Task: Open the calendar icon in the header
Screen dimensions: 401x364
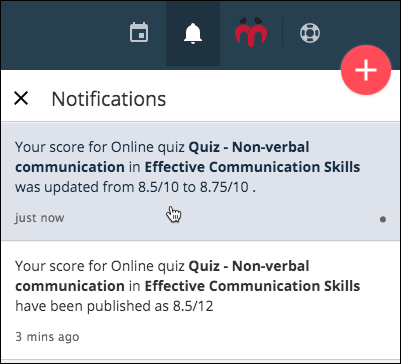Action: 139,32
